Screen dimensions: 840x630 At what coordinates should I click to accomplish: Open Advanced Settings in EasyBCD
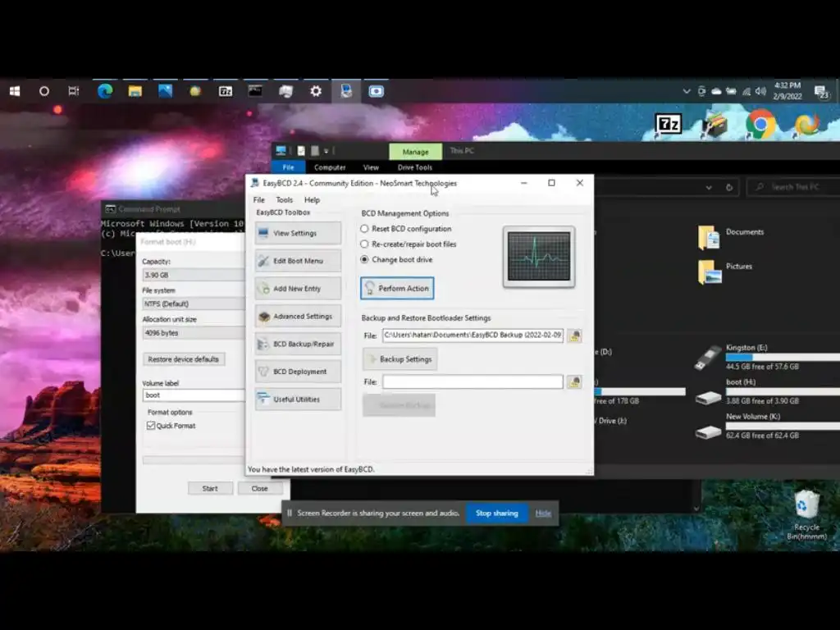tap(298, 317)
